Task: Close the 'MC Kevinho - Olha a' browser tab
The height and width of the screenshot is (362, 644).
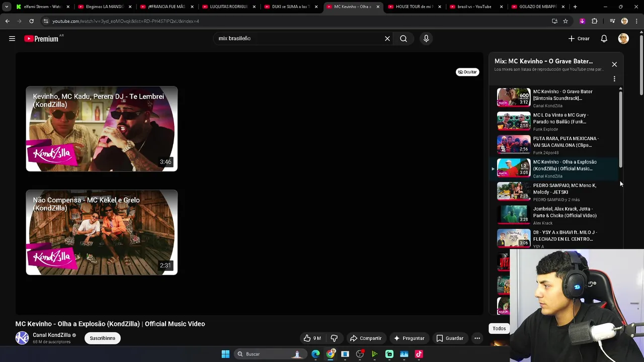Action: (377, 7)
